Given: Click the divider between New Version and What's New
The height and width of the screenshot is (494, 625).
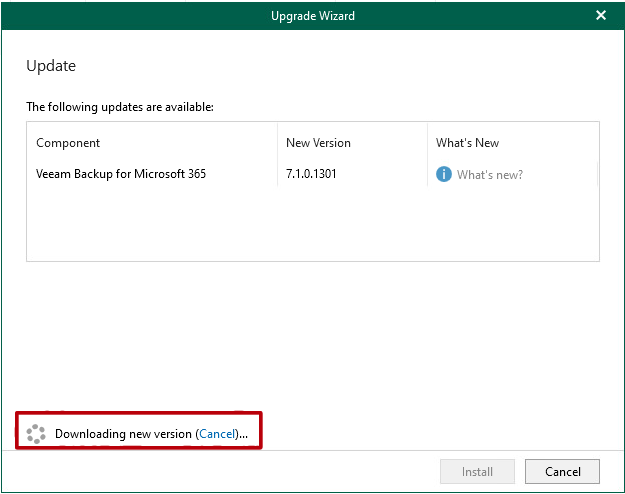Looking at the screenshot, I should [427, 155].
